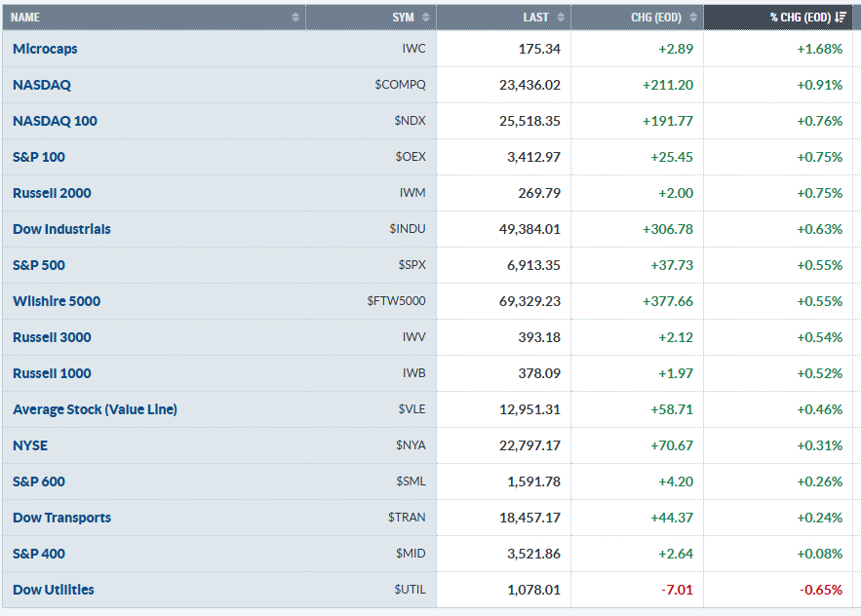The height and width of the screenshot is (616, 861).
Task: Select the S&P 500 name link
Action: [x=39, y=265]
